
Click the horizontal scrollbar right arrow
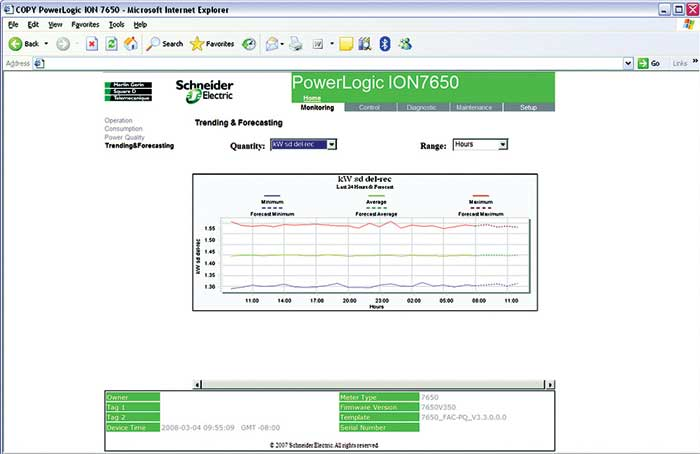pos(550,384)
